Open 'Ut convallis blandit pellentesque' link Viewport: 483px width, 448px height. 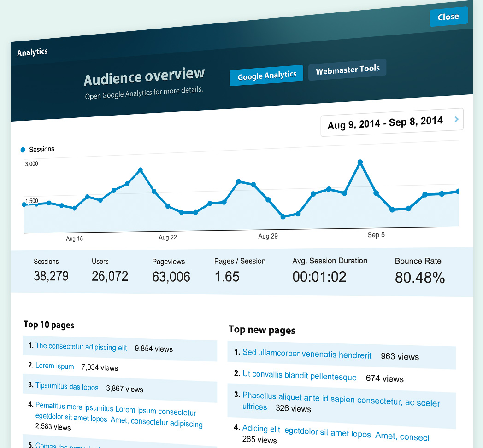(300, 375)
